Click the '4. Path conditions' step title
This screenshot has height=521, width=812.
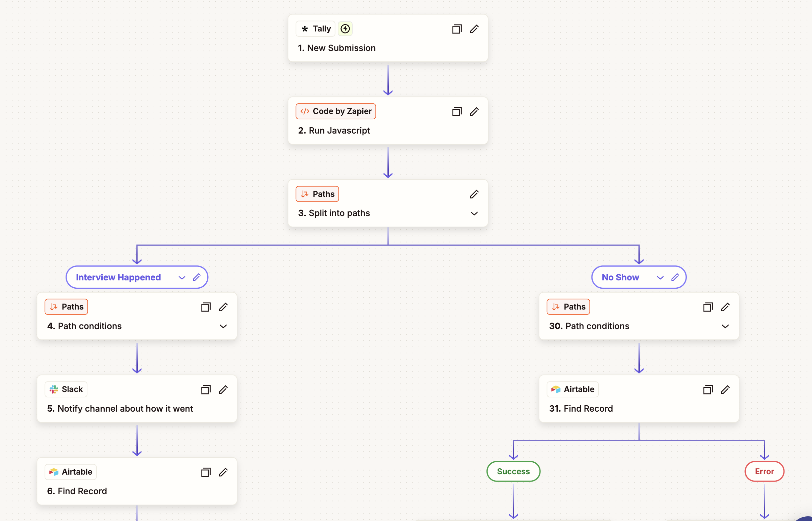(84, 326)
